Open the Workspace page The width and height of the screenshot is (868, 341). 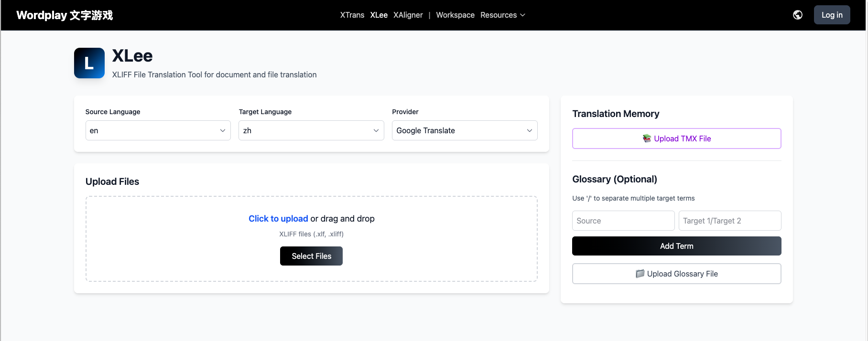pos(455,15)
